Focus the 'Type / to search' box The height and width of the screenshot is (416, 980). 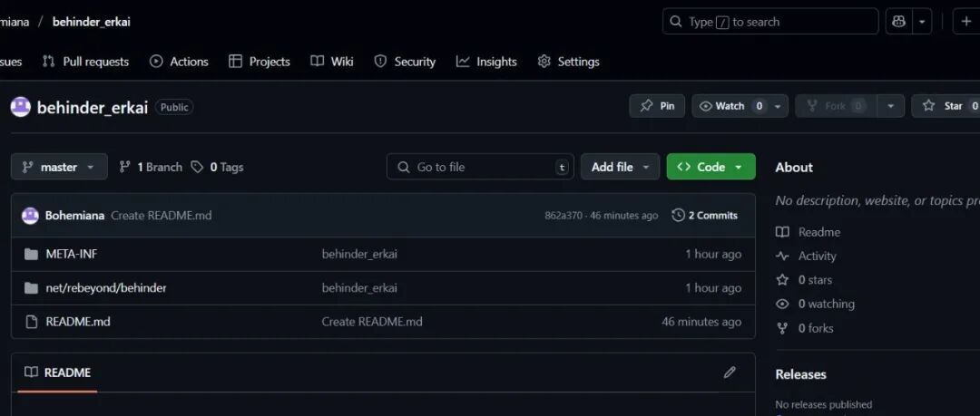pyautogui.click(x=770, y=22)
